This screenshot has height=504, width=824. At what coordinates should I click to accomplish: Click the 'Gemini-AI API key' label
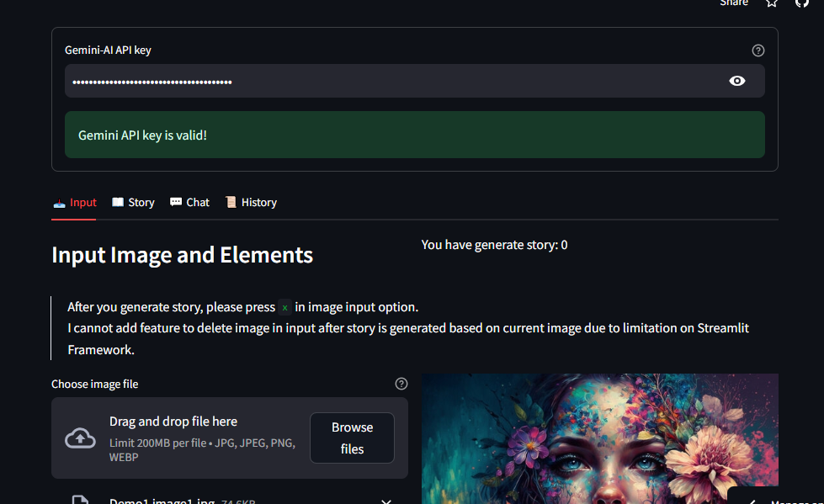[x=108, y=50]
